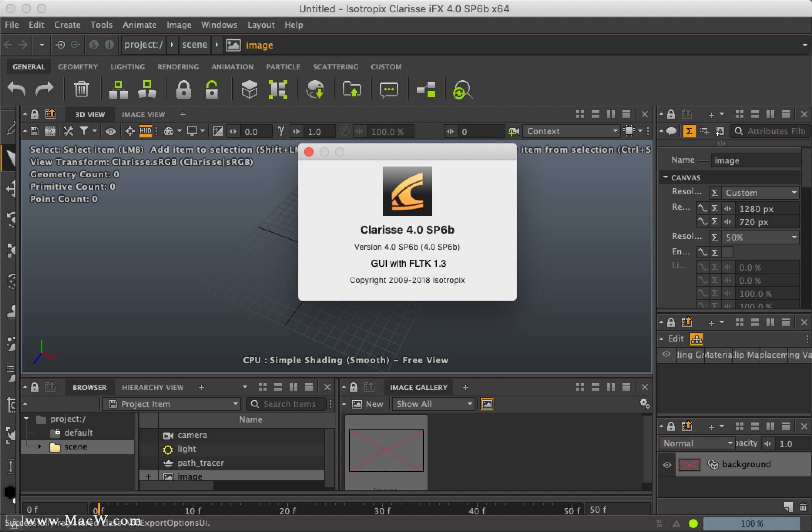Image resolution: width=812 pixels, height=532 pixels.
Task: Toggle the eye icon in the viewport toolbar
Action: pyautogui.click(x=111, y=131)
